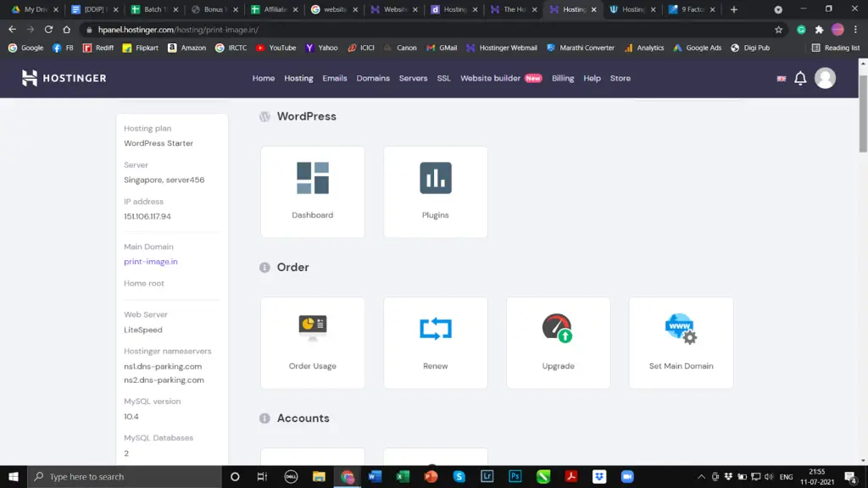Open Word from the taskbar

[375, 476]
